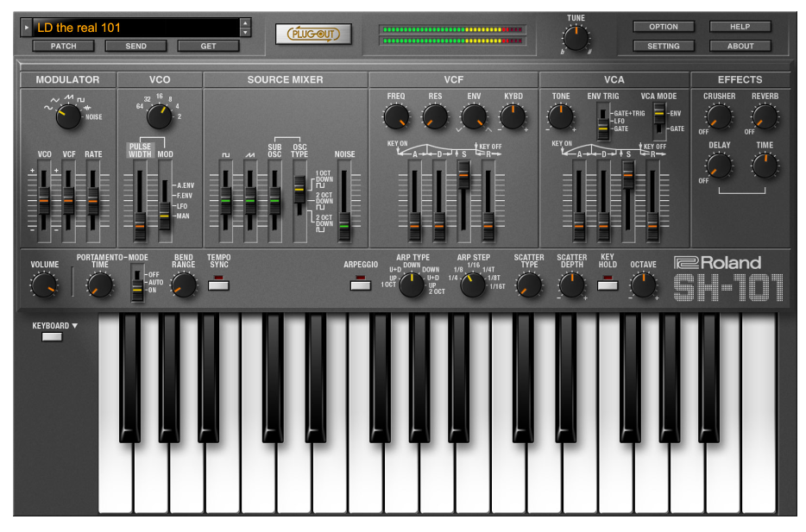Click the Modulator VCO slider handle

pyautogui.click(x=44, y=201)
